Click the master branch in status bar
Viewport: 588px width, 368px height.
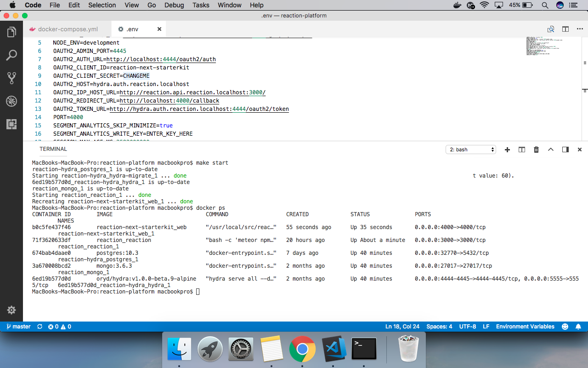pyautogui.click(x=18, y=327)
